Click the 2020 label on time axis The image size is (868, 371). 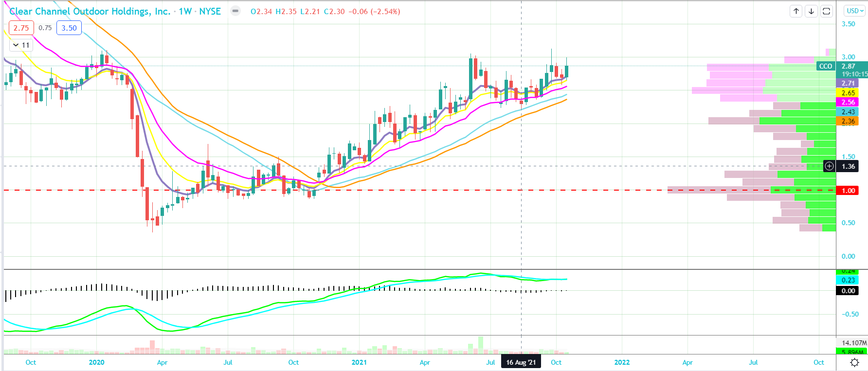pyautogui.click(x=96, y=362)
